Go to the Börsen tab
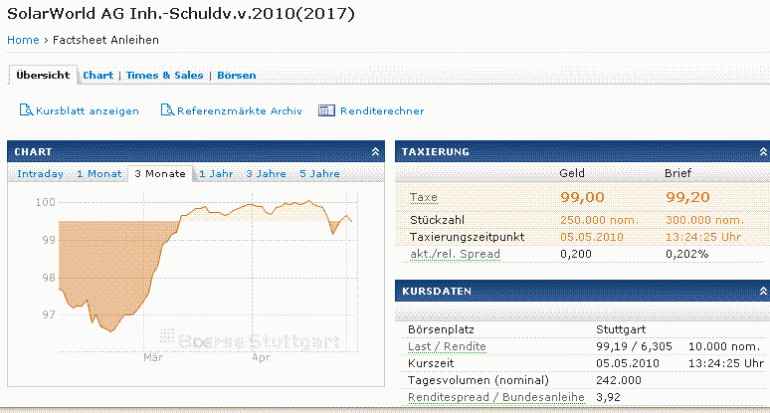This screenshot has height=413, width=770. point(236,75)
